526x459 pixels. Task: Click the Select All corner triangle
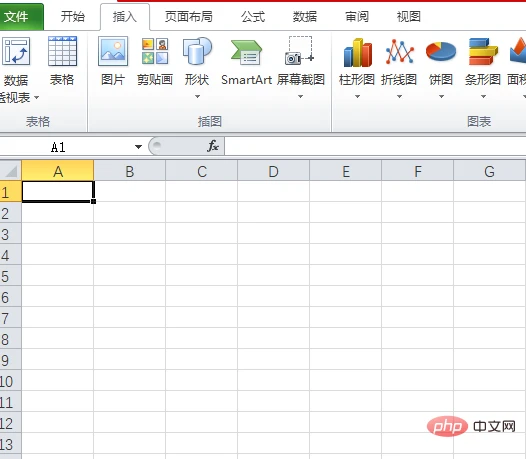(x=11, y=171)
